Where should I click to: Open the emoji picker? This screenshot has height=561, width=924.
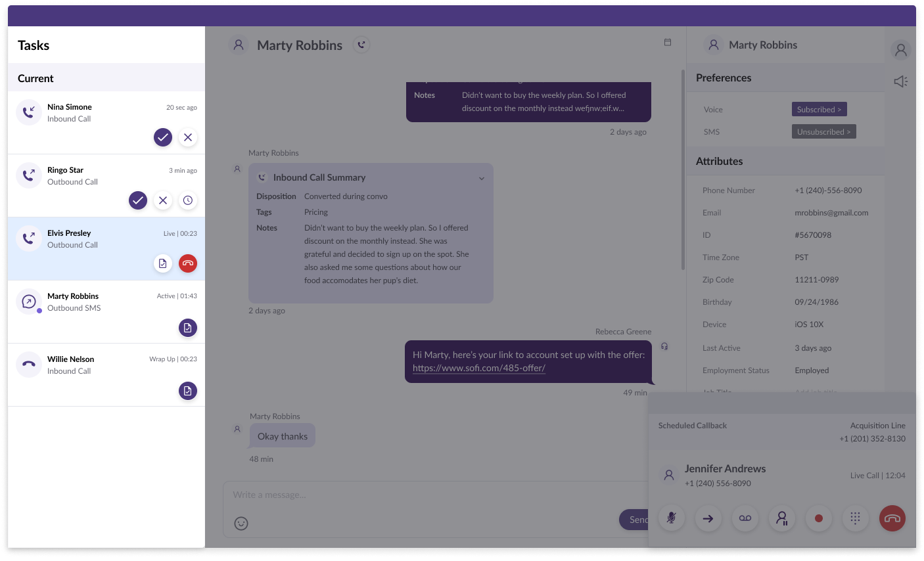[x=241, y=524]
